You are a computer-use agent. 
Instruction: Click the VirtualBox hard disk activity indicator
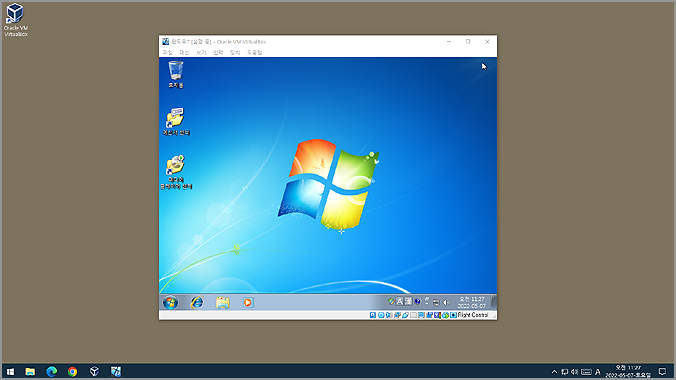click(373, 315)
